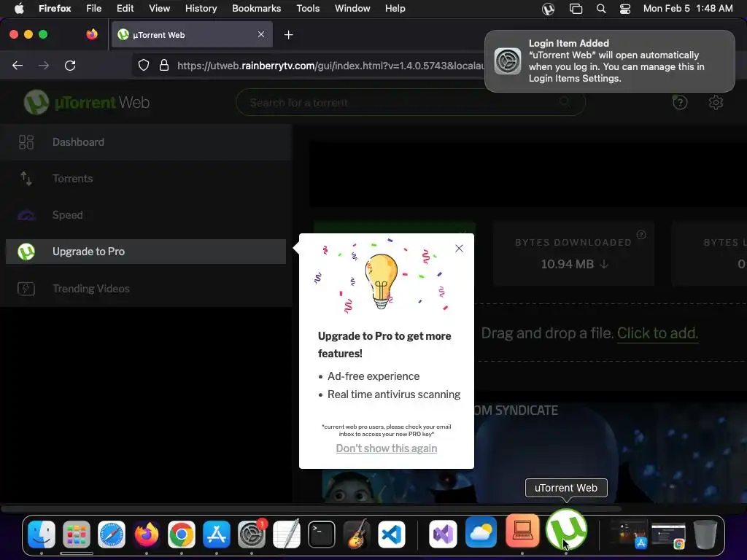Click the Firefox address bar URL
Image resolution: width=747 pixels, height=560 pixels.
pyautogui.click(x=330, y=66)
